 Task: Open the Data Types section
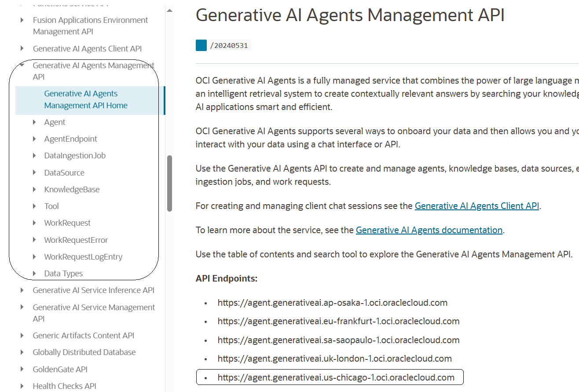click(x=63, y=274)
